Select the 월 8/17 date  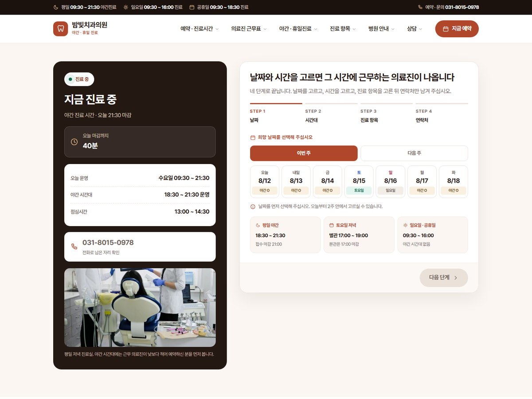coord(422,182)
